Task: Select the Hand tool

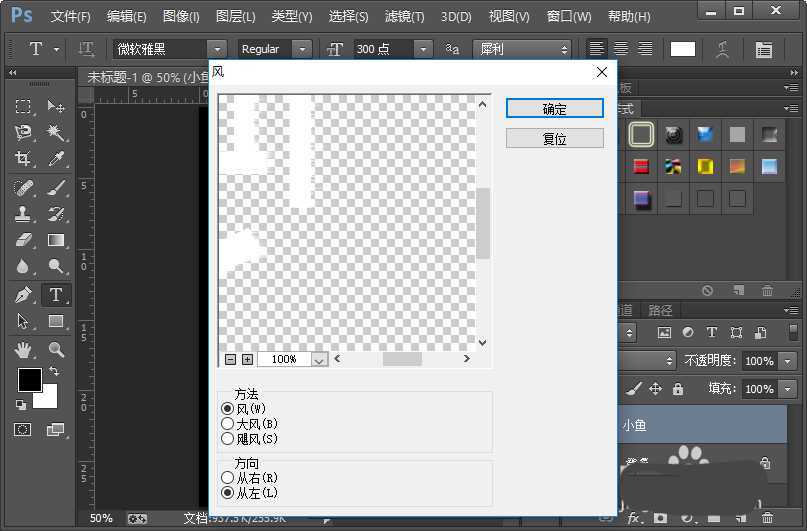Action: click(x=24, y=349)
